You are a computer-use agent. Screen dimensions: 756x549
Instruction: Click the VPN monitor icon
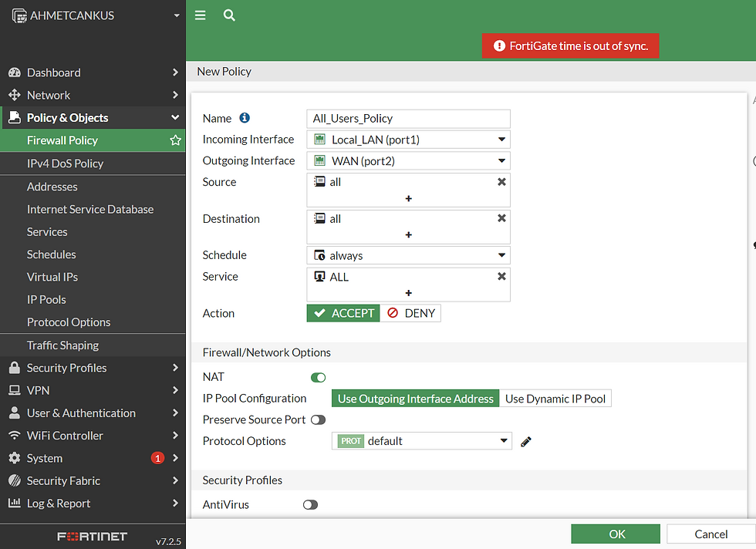15,390
